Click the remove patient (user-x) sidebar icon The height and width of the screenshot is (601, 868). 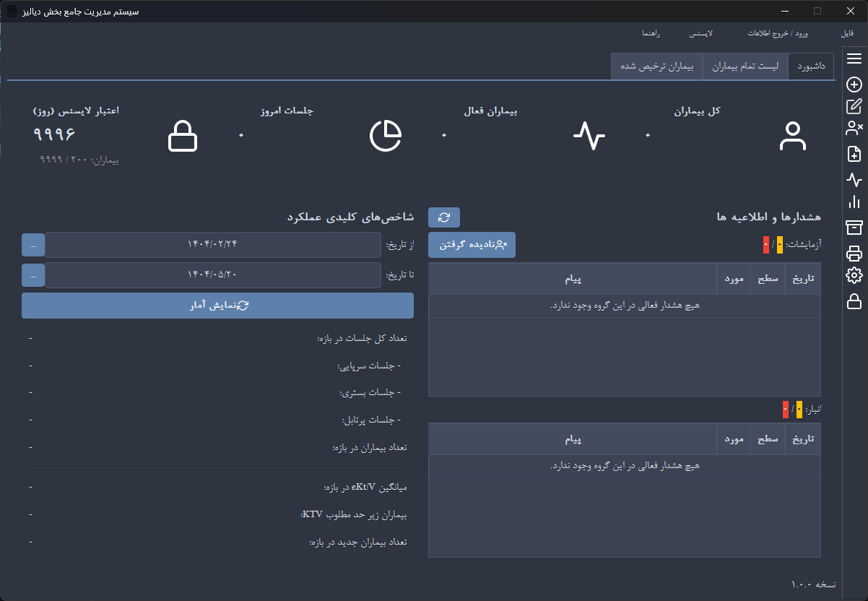pyautogui.click(x=854, y=129)
